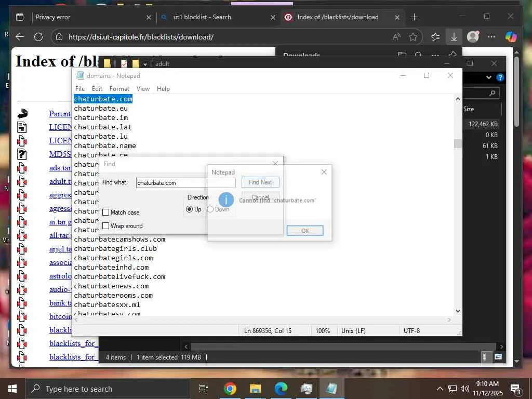Open the Copilot icon in Edge
The height and width of the screenshot is (399, 532).
(511, 37)
